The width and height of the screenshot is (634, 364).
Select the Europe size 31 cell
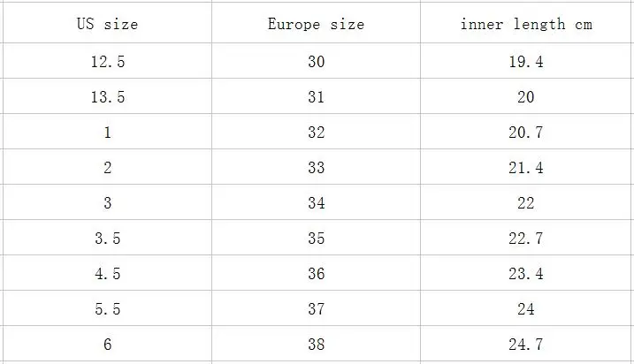tap(316, 96)
